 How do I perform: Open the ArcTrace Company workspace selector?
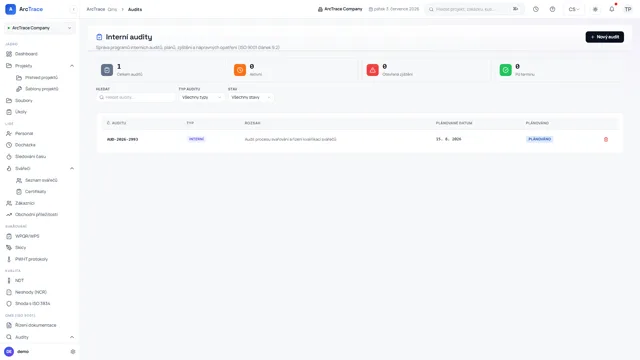tap(40, 28)
